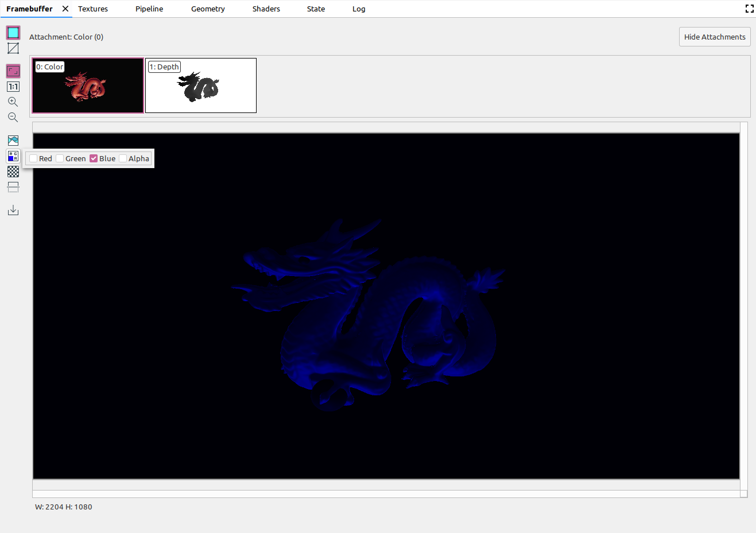Image resolution: width=756 pixels, height=533 pixels.
Task: Toggle the checkerboard background icon
Action: (13, 172)
